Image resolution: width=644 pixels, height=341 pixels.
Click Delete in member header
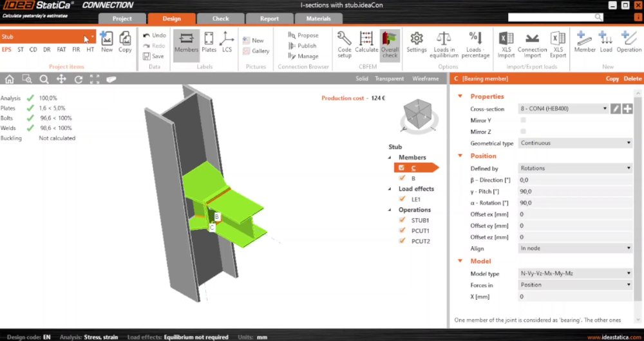pyautogui.click(x=632, y=78)
